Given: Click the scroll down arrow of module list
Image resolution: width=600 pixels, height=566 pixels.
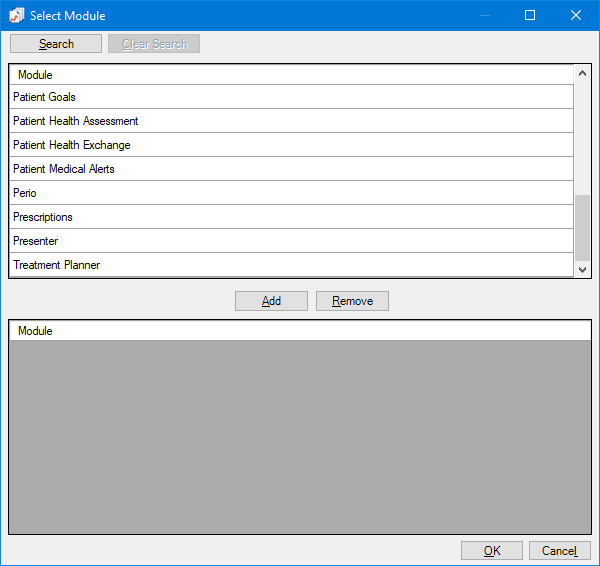Looking at the screenshot, I should tap(583, 269).
